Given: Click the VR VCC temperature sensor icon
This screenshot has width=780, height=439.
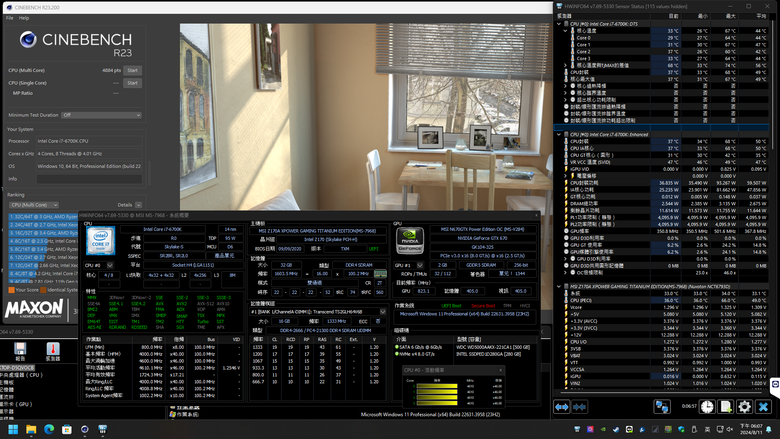Looking at the screenshot, I should pos(567,162).
